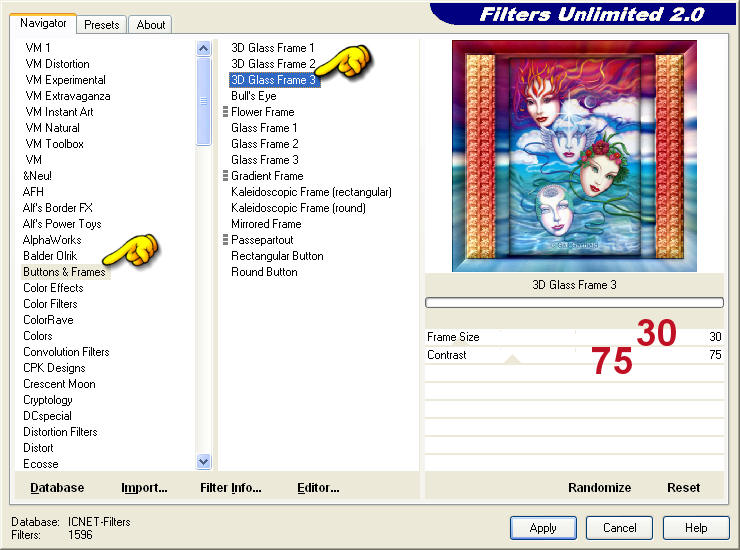The height and width of the screenshot is (550, 740).
Task: Select the highlighted 3D Glass Frame 3
Action: click(x=274, y=80)
